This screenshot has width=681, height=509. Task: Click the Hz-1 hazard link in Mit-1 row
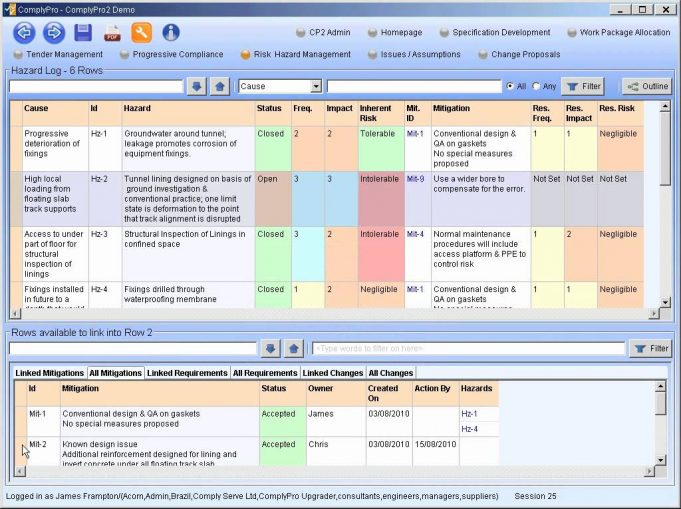click(469, 413)
